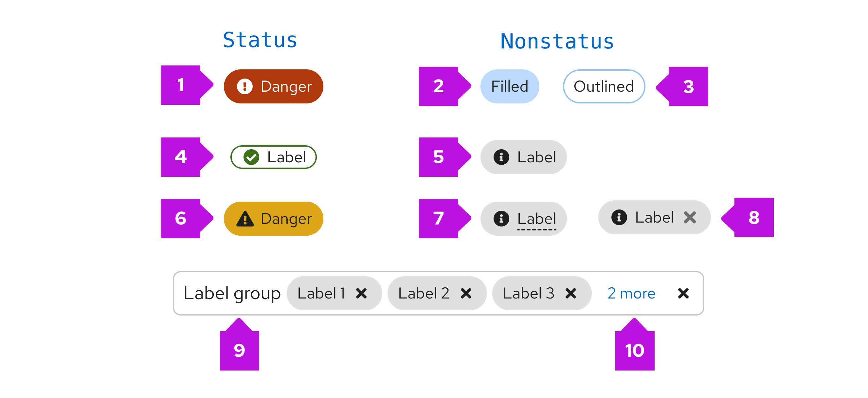The image size is (868, 398).
Task: Click the blue Filled label
Action: 510,86
